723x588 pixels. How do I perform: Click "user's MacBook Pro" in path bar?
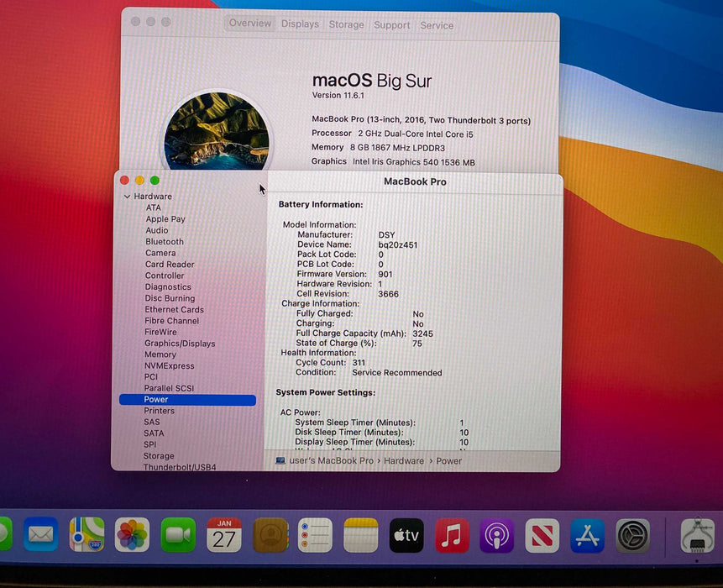331,460
